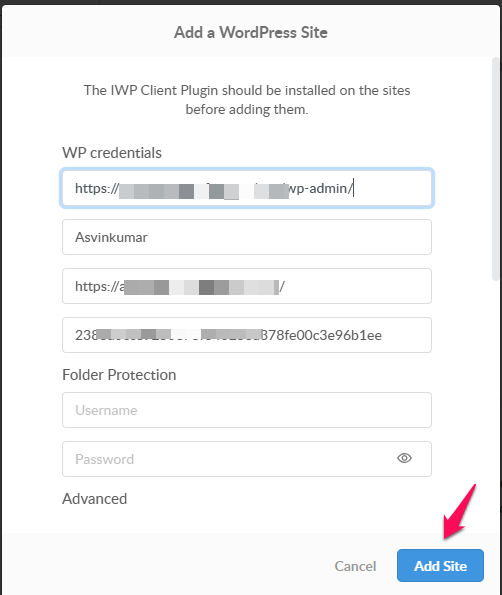Expand the Advanced section
This screenshot has width=502, height=595.
tap(94, 499)
